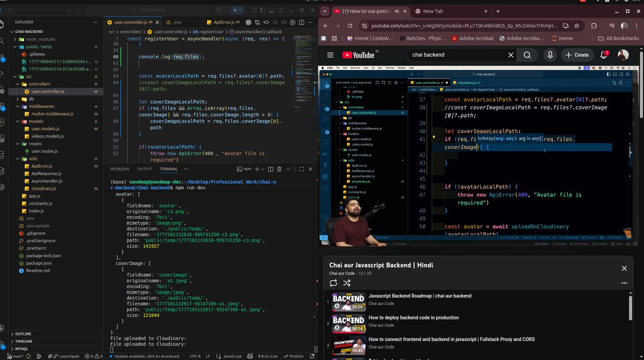Run the file via the play icon
644x360 pixels.
click(292, 23)
